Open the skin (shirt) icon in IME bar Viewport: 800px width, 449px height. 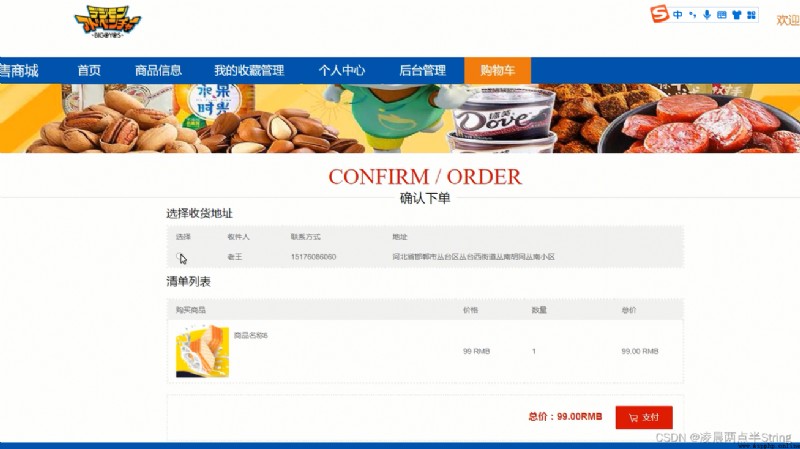[x=736, y=15]
